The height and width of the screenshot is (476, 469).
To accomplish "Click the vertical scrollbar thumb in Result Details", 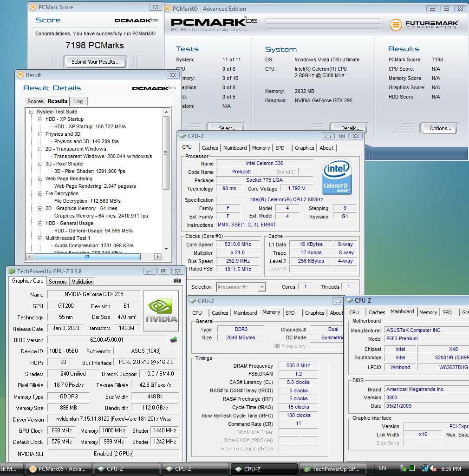I will [166, 152].
